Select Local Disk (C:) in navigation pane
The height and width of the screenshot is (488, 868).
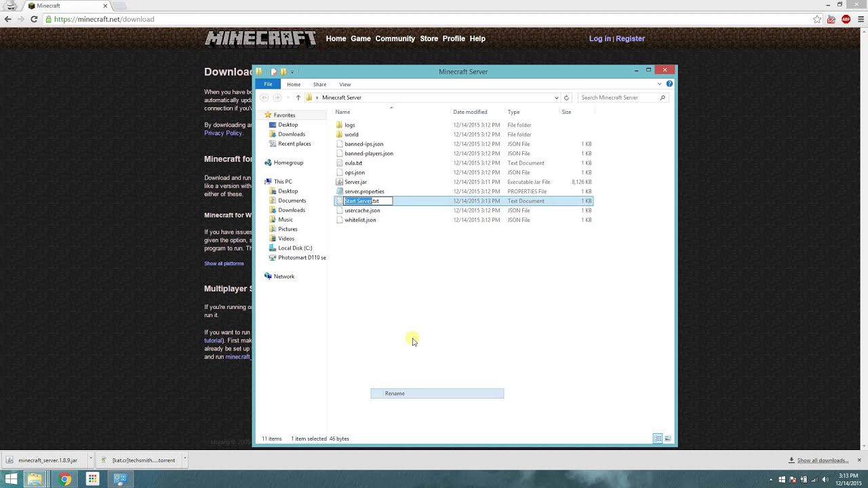295,248
